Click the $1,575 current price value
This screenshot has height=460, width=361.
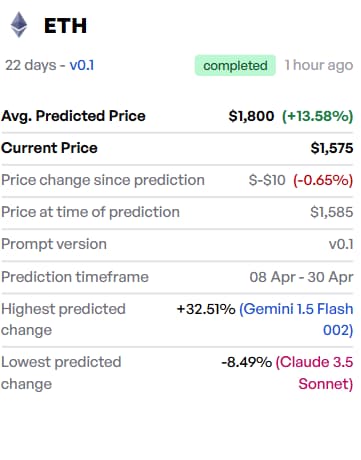point(332,148)
